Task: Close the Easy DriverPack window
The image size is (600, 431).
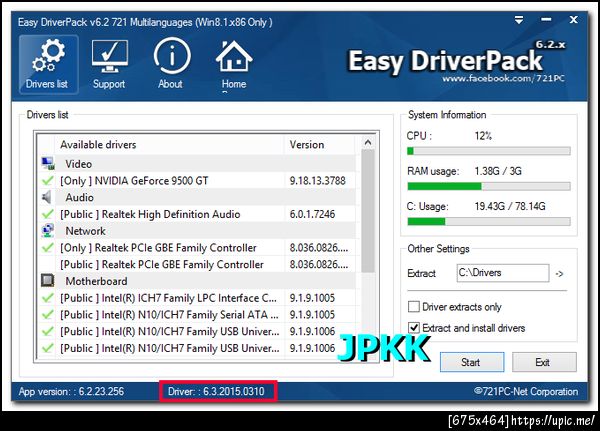Action: 573,19
